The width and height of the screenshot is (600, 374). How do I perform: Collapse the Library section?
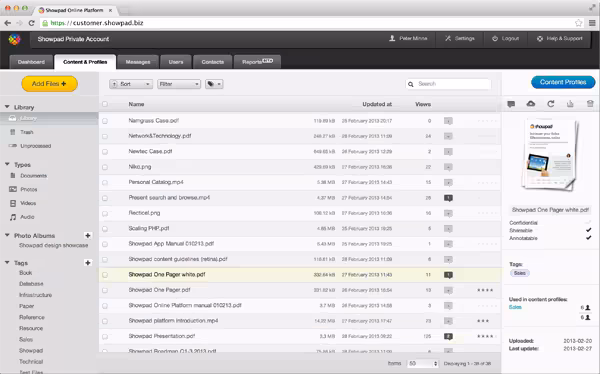tap(7, 107)
